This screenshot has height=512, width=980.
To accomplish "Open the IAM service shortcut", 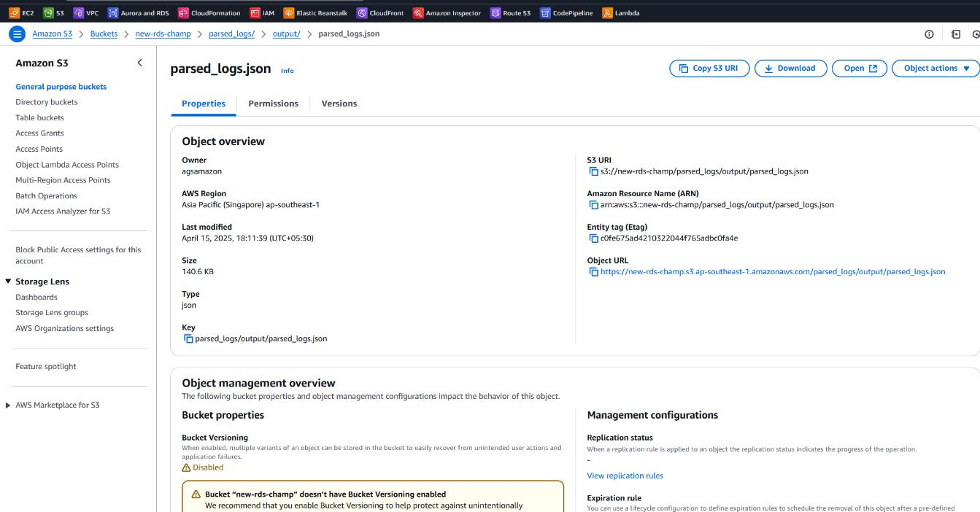I will pyautogui.click(x=262, y=12).
